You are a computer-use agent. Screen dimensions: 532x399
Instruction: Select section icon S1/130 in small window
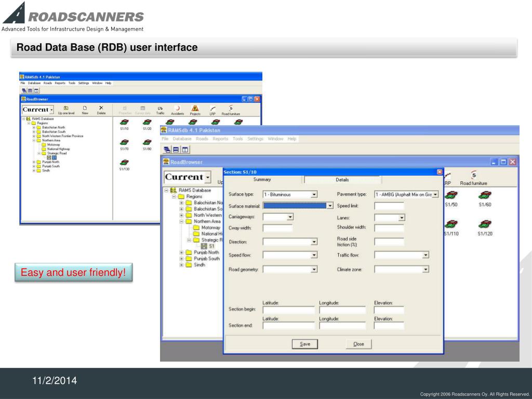[x=124, y=163]
